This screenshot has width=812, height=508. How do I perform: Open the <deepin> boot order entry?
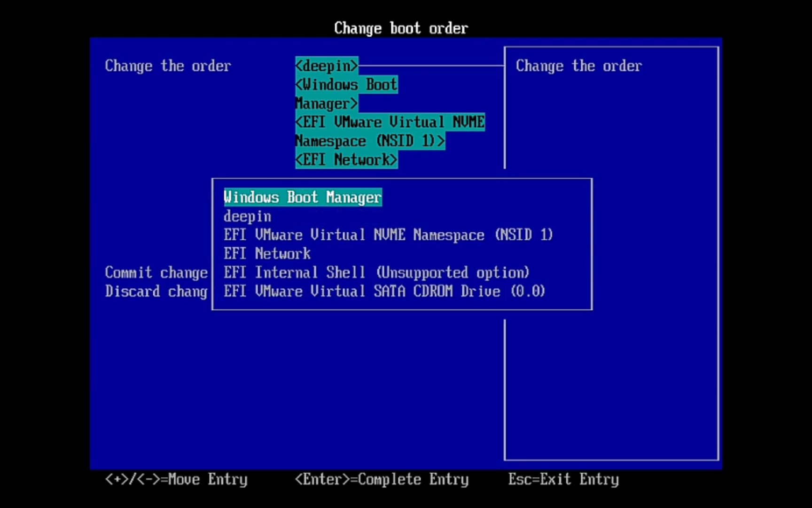tap(326, 66)
